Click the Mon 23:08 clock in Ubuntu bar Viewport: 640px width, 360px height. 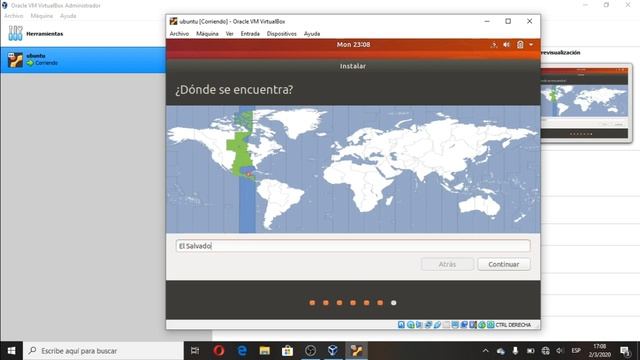click(353, 44)
